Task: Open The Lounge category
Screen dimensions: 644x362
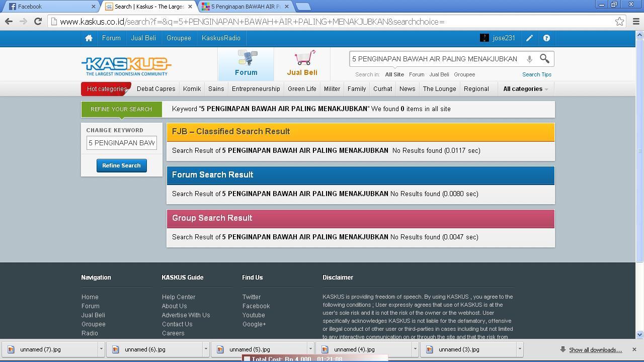Action: pos(439,89)
